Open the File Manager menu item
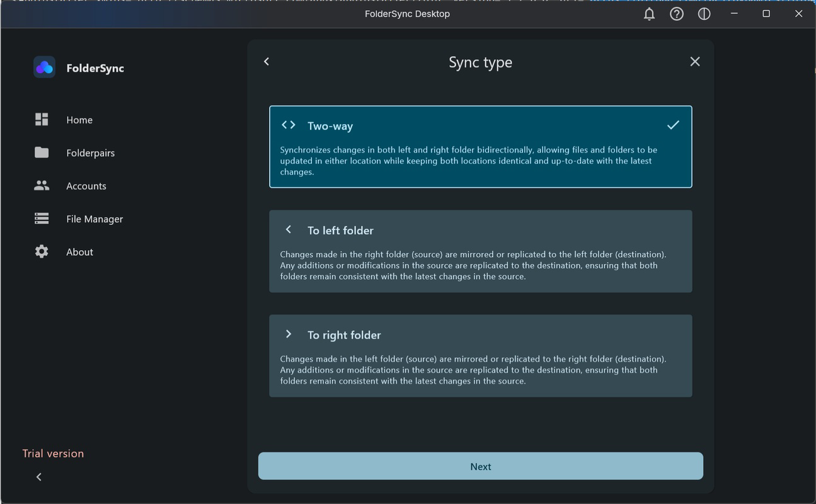Screen dimensions: 816x504 (95, 219)
